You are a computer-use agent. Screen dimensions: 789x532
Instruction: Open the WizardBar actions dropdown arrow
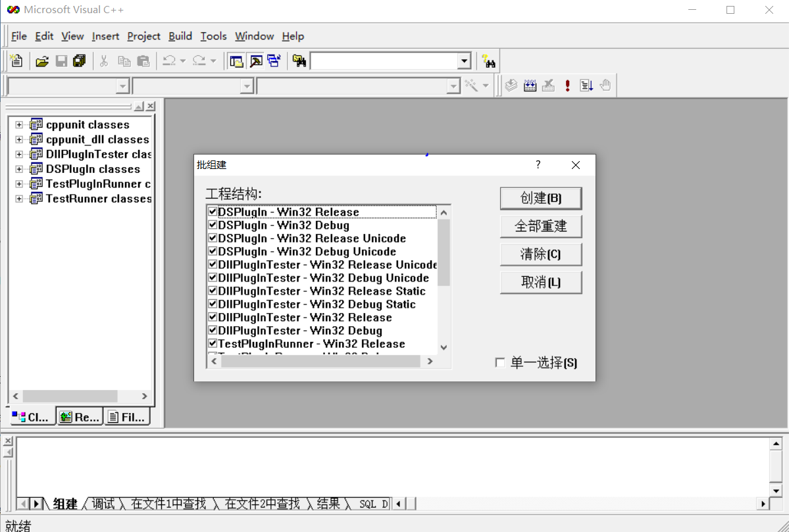[x=486, y=85]
